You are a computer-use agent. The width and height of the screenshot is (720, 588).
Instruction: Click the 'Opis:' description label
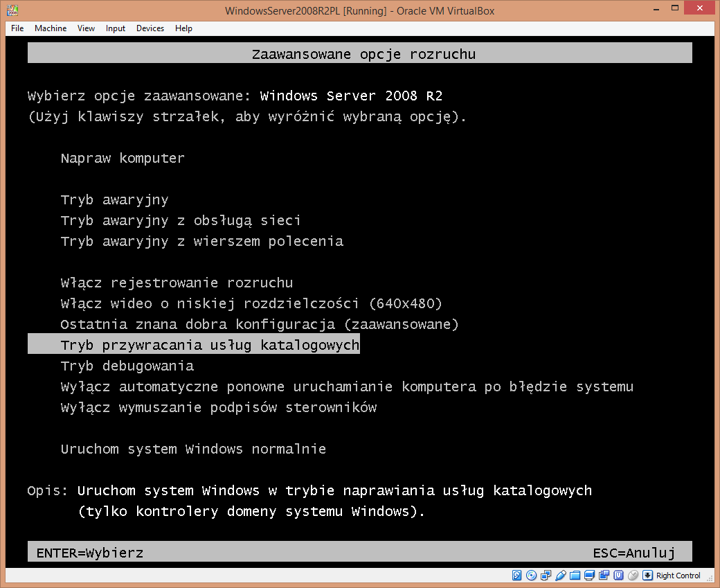(x=47, y=491)
